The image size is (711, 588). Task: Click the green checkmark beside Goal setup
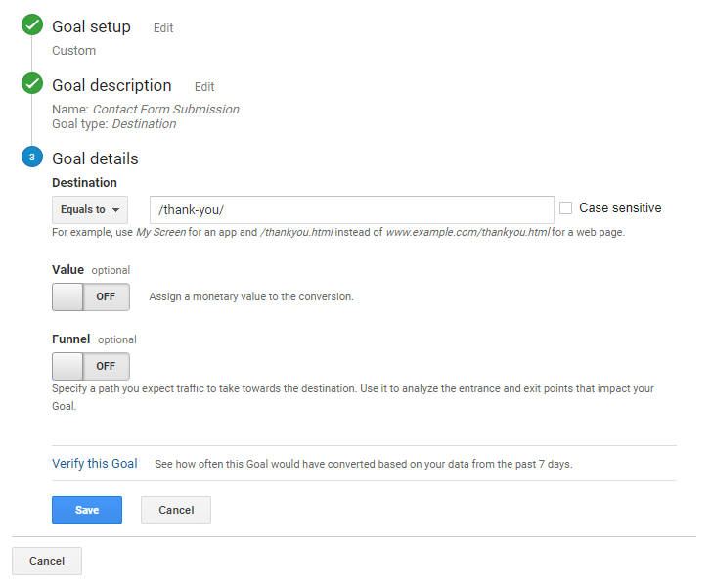click(32, 26)
